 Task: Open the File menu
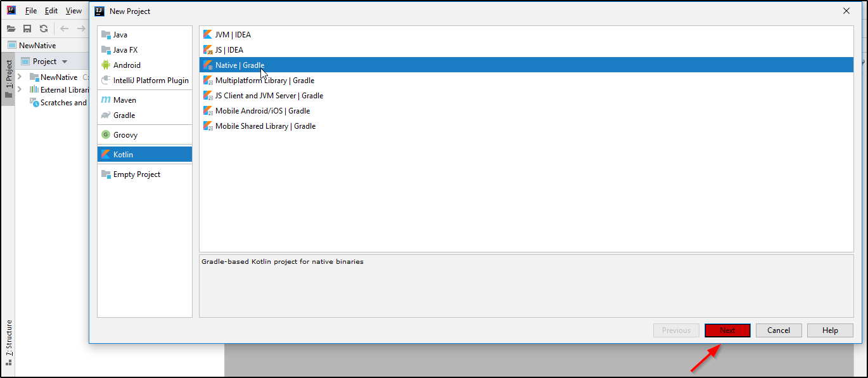(x=31, y=11)
